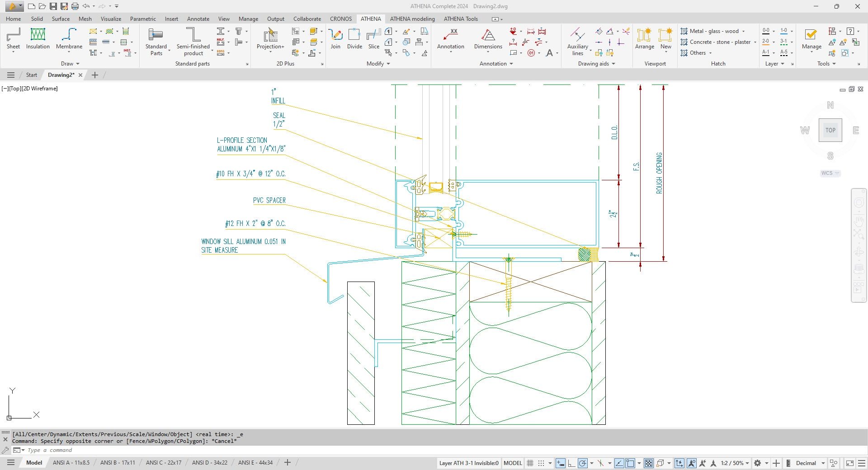Close the Drawing2 file tab
The image size is (868, 470).
(80, 75)
